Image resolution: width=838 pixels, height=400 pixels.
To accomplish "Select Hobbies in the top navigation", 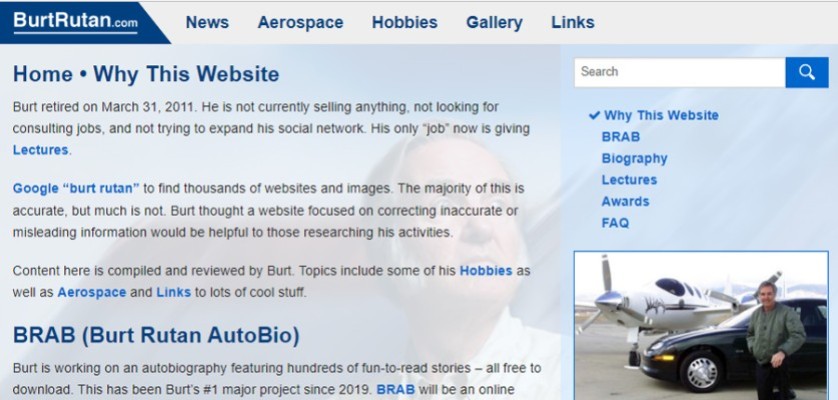I will (x=405, y=22).
